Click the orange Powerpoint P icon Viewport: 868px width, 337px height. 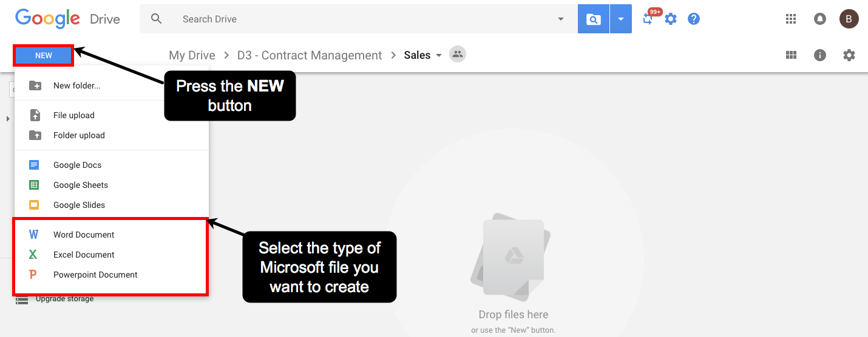coord(33,275)
